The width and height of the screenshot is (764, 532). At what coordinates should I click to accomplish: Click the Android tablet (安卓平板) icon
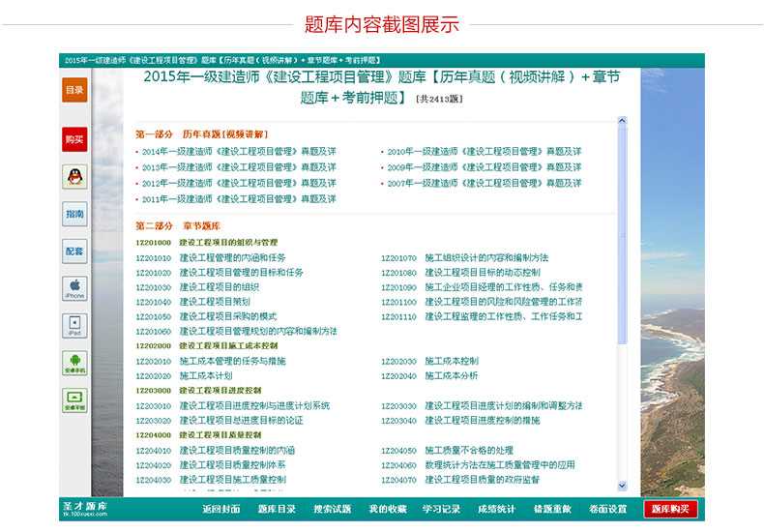[x=74, y=399]
